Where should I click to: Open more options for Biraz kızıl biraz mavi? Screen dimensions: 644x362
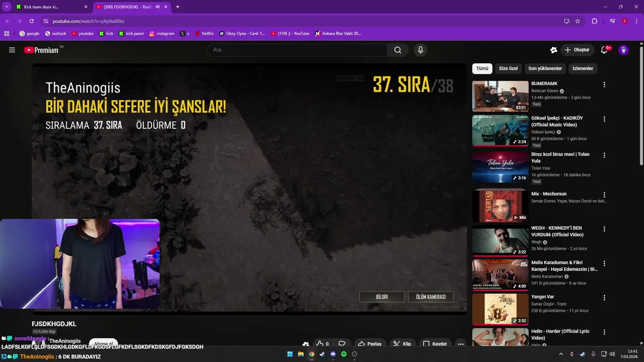click(x=604, y=155)
